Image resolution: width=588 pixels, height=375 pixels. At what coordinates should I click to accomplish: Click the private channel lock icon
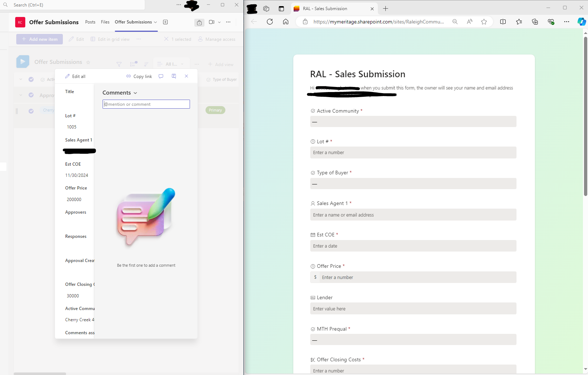199,23
